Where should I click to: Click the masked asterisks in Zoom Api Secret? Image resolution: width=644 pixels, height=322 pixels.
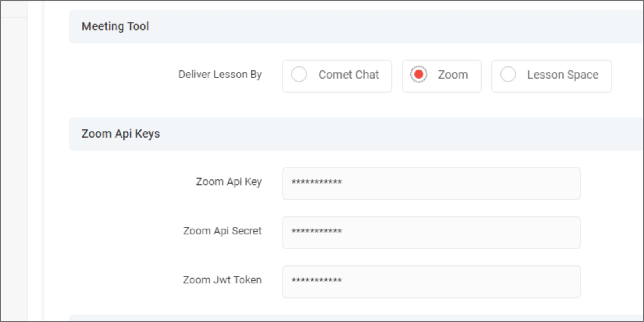(316, 231)
